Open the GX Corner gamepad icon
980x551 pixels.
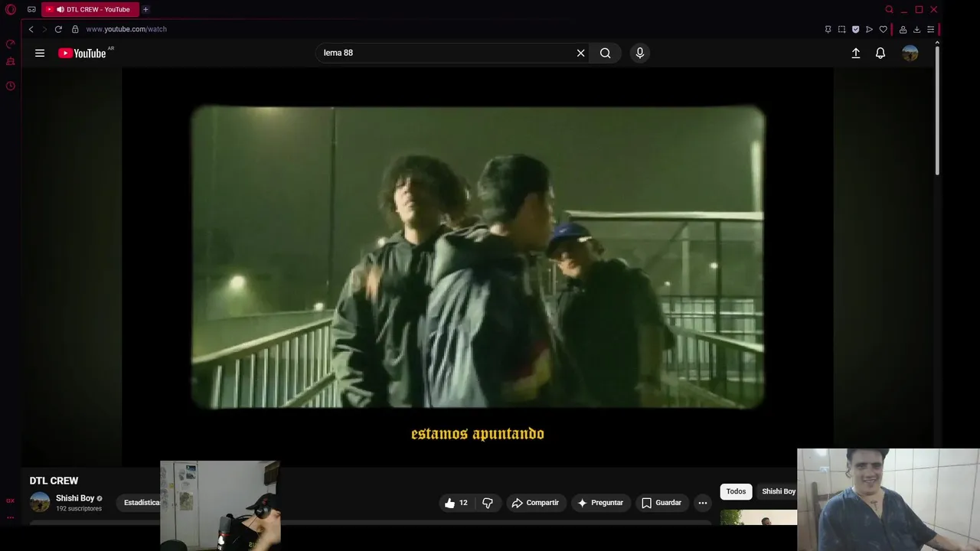31,10
